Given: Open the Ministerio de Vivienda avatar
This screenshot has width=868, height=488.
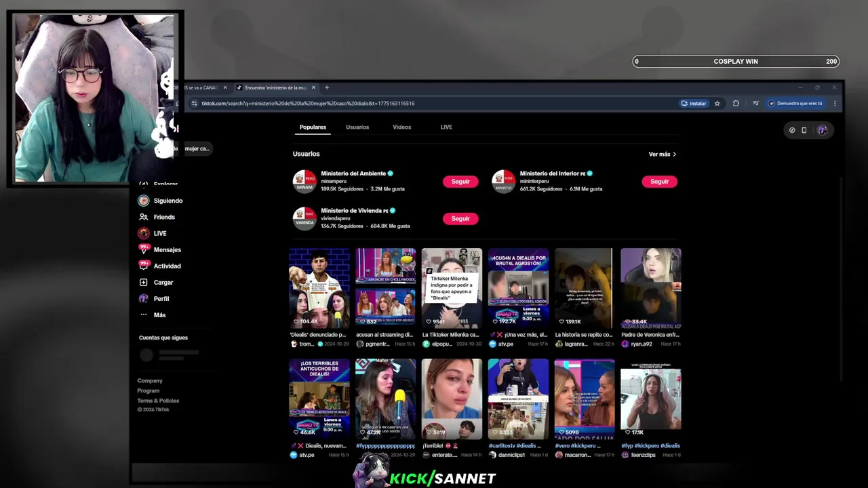Looking at the screenshot, I should [304, 218].
